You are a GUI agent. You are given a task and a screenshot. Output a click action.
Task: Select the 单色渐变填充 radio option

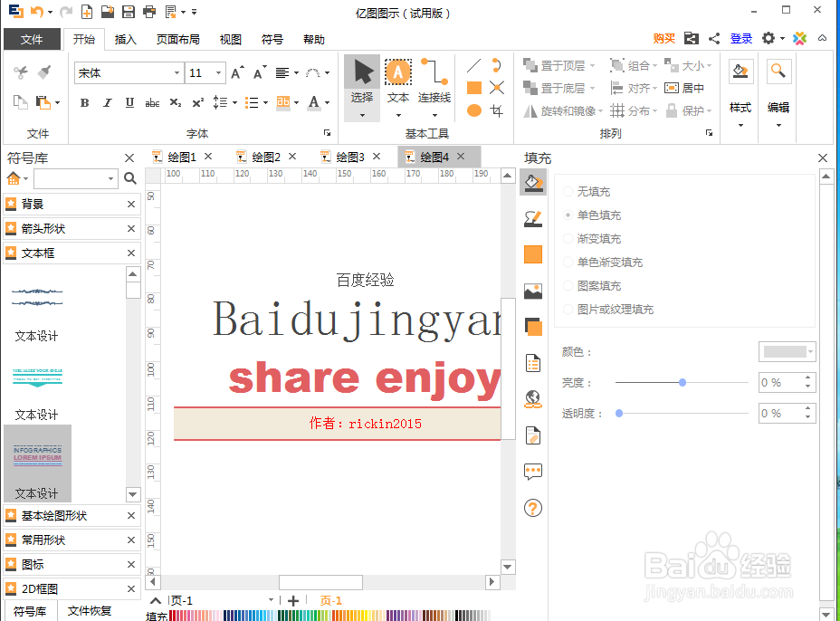coord(568,262)
